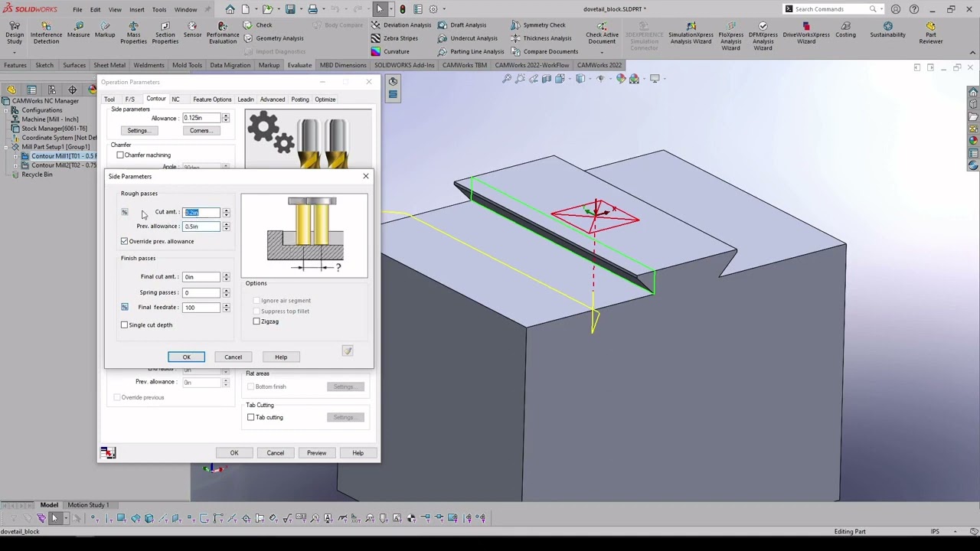Toggle Zebra Stripes display
Viewport: 980px width, 551px height.
point(395,38)
